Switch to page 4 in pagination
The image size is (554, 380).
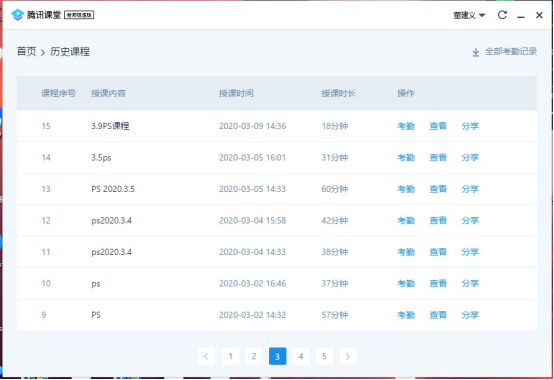click(301, 356)
